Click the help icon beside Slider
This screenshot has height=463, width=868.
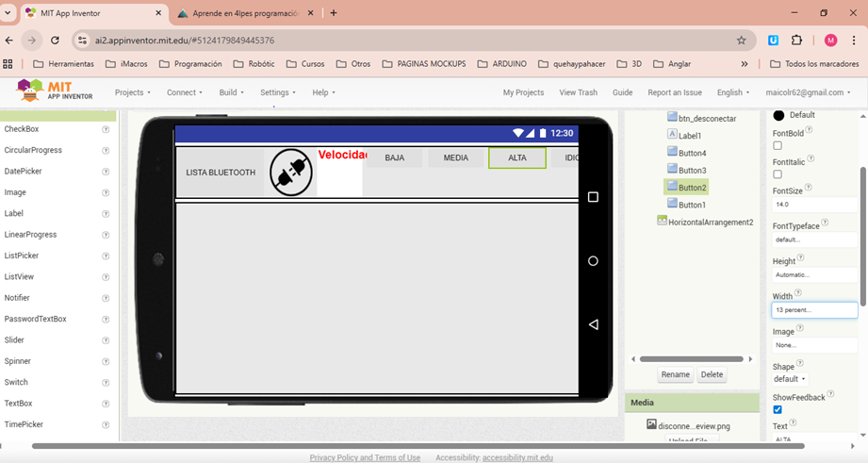point(106,340)
